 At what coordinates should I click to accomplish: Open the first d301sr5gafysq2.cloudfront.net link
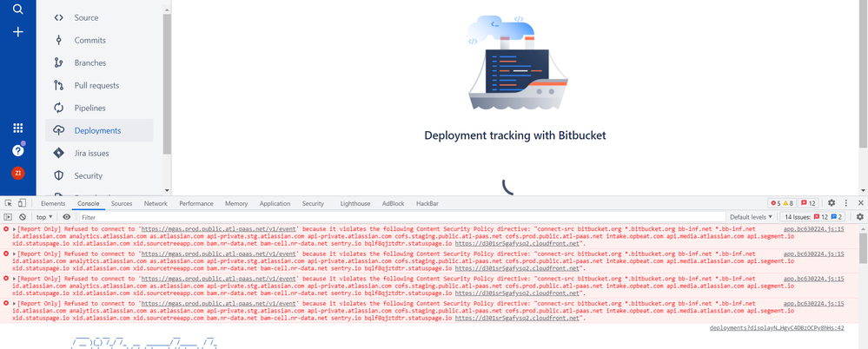point(517,243)
